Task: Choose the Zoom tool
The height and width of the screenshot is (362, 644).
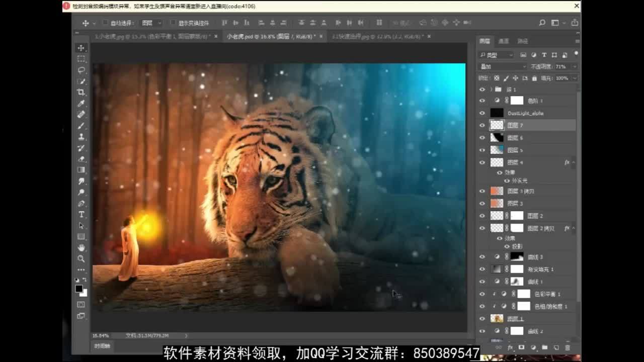Action: pos(81,259)
